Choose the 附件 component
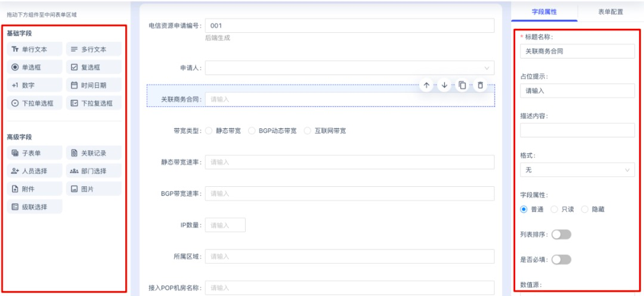The width and height of the screenshot is (644, 296). (x=35, y=189)
